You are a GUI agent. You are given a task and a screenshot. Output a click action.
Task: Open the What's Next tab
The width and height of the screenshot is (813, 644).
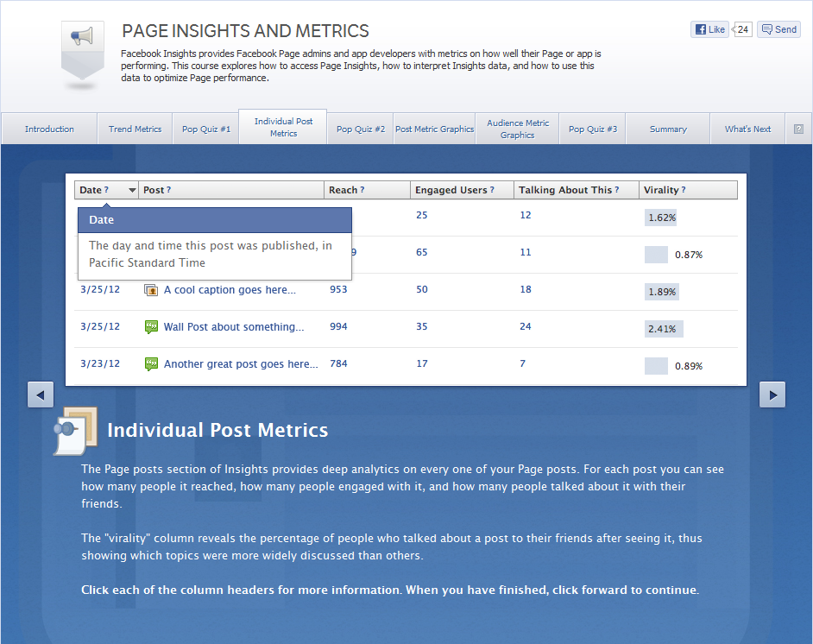747,129
